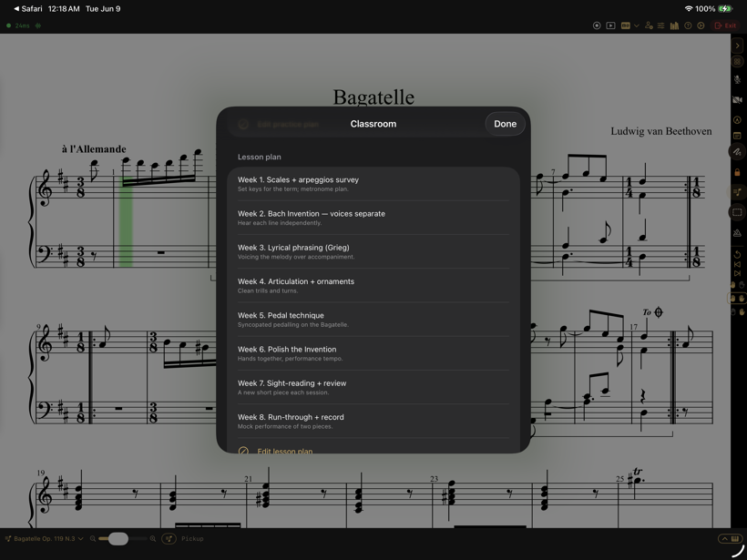Open the music note list icon

click(x=738, y=192)
